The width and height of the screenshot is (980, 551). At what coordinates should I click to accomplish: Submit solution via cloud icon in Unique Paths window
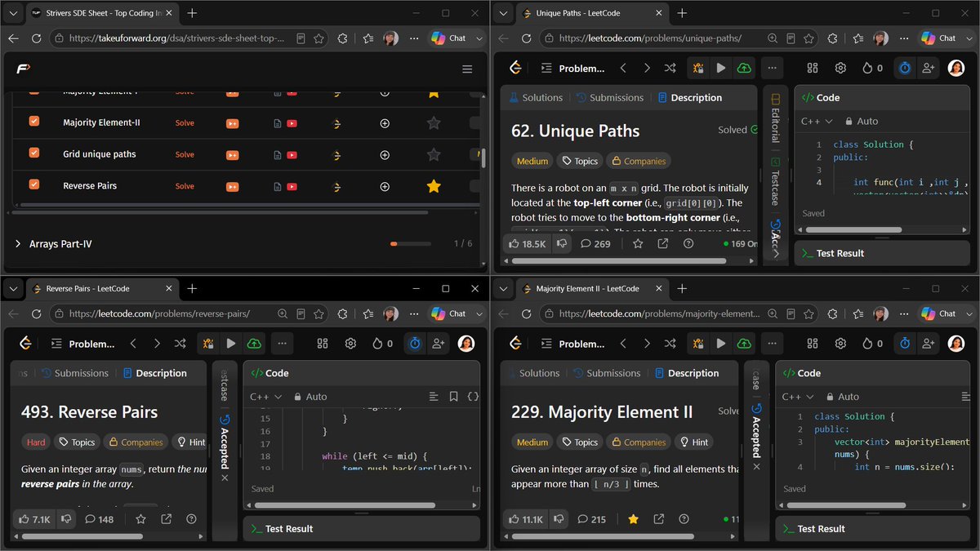(x=743, y=69)
